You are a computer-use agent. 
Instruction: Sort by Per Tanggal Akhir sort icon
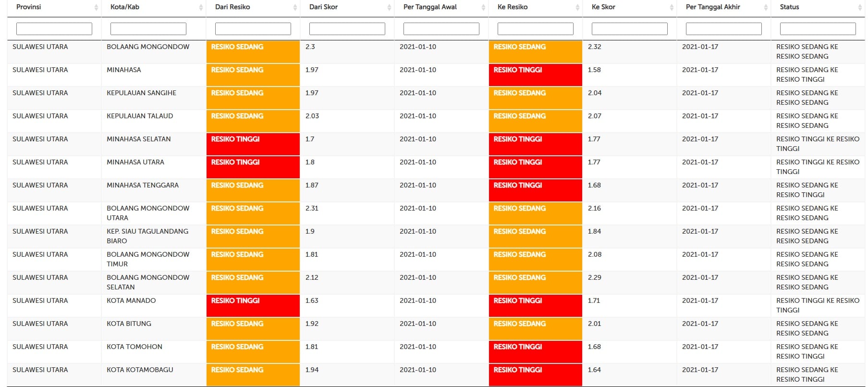pyautogui.click(x=766, y=7)
